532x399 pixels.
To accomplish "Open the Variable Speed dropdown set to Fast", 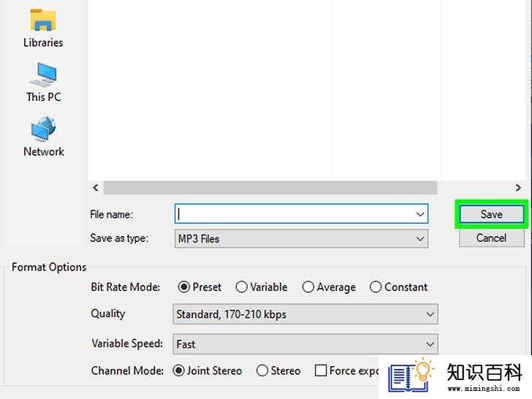I will pyautogui.click(x=305, y=344).
